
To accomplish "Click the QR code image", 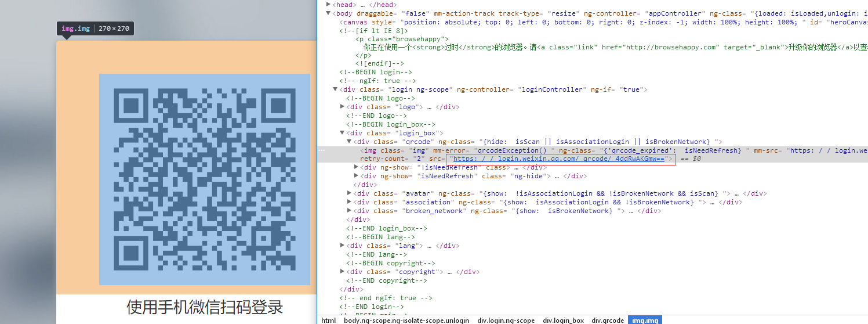I will click(205, 179).
